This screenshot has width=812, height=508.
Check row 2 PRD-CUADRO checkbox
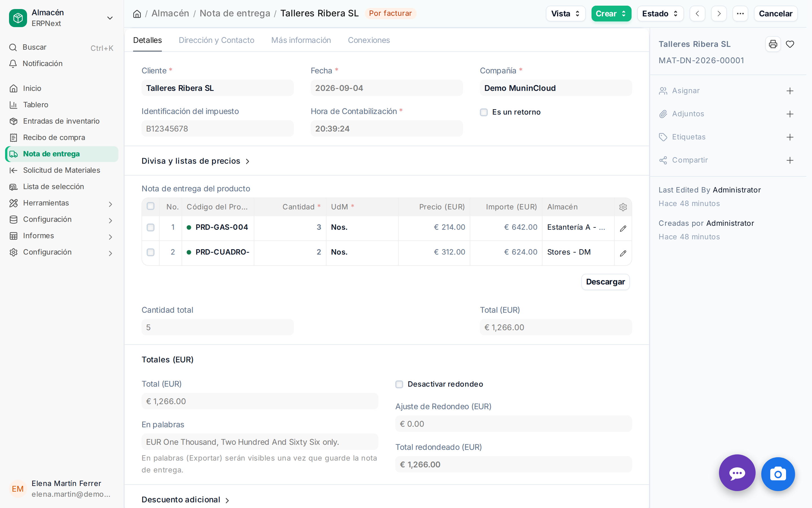(151, 252)
